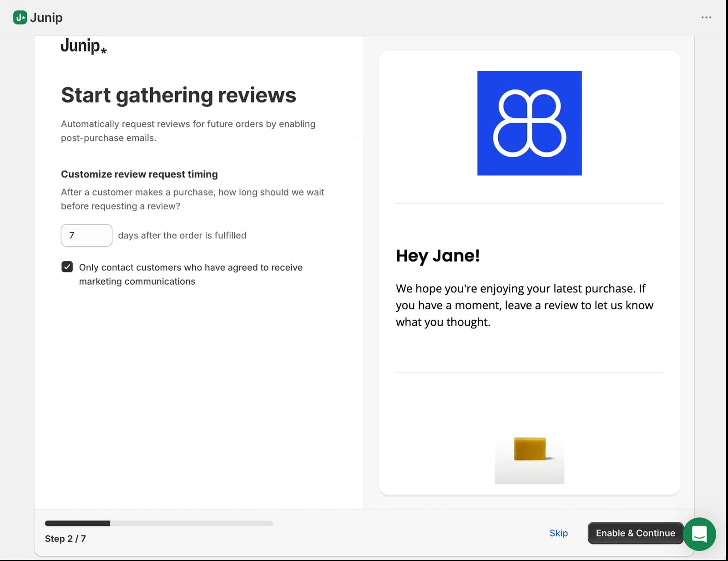Screen dimensions: 728x561
Task: Click the 'Automatically request reviews' description
Action: tap(188, 131)
